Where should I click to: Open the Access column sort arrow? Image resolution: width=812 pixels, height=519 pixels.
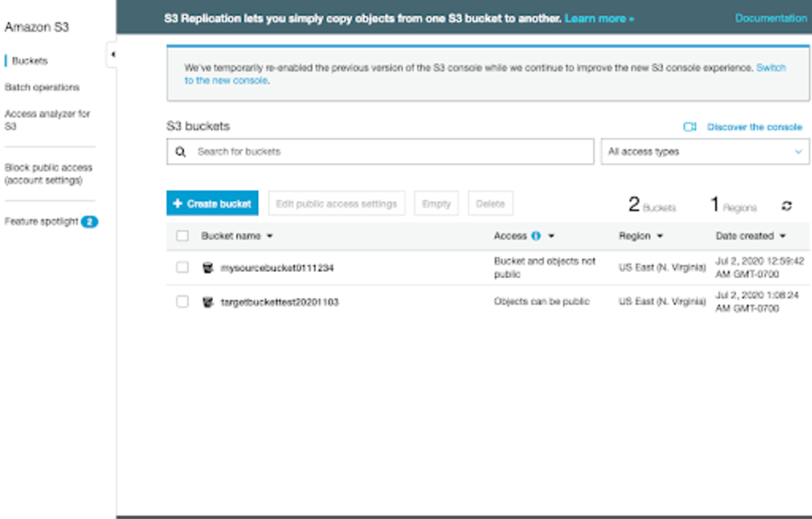[x=551, y=236]
